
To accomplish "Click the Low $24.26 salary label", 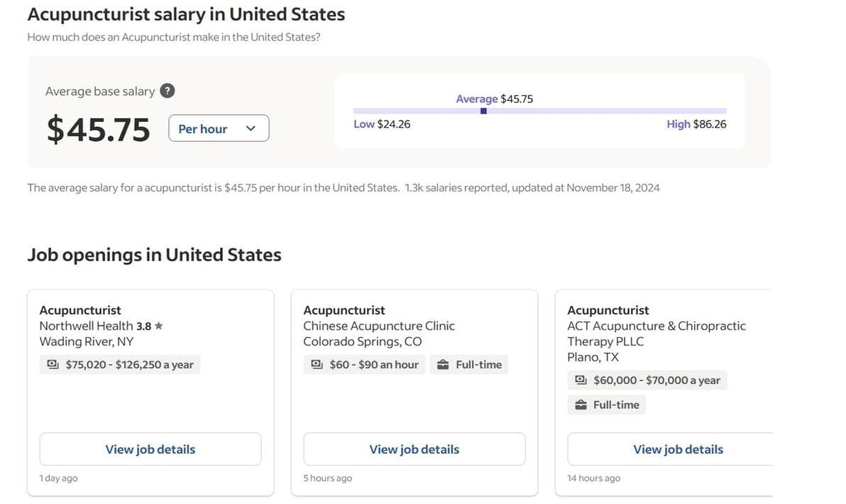I will point(382,124).
